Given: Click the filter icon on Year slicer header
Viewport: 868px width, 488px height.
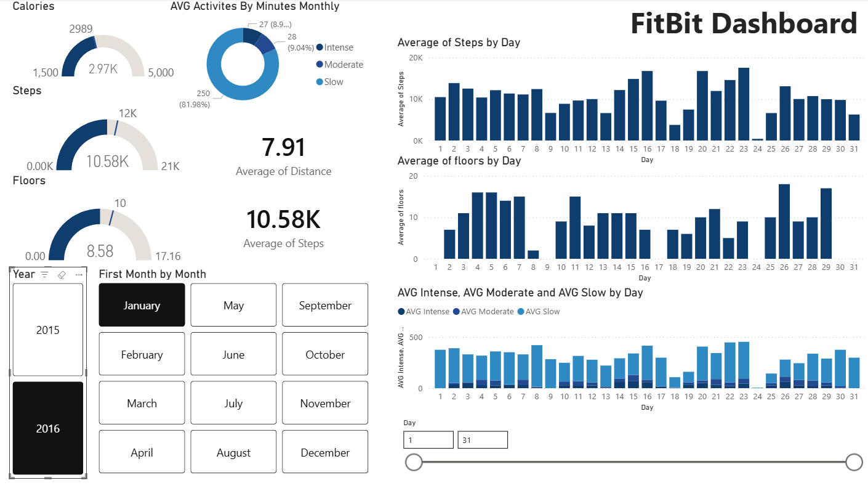Looking at the screenshot, I should point(44,274).
